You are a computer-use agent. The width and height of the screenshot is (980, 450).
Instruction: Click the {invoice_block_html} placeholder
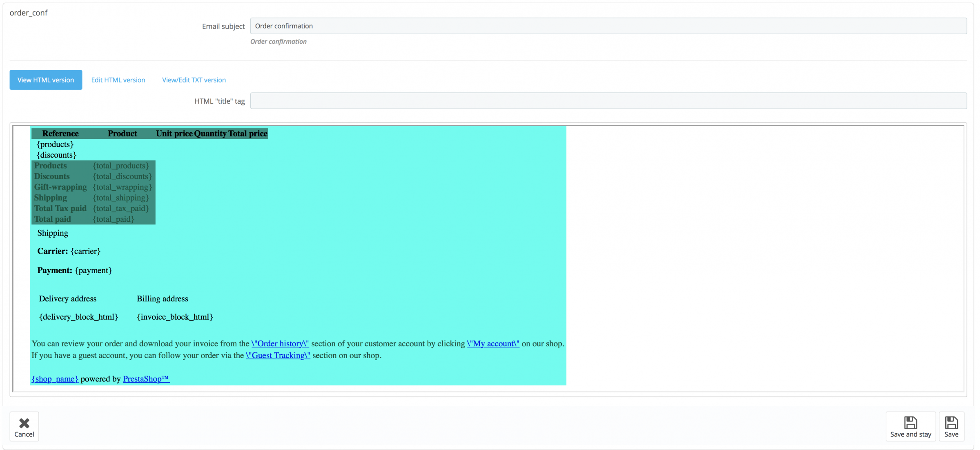tap(175, 317)
